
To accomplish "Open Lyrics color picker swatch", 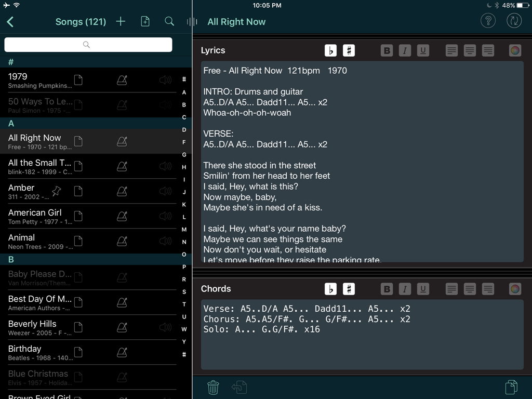I will point(515,50).
